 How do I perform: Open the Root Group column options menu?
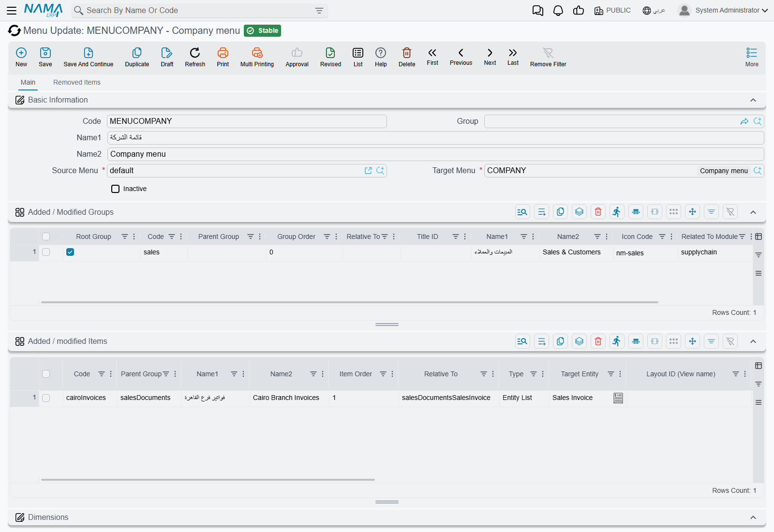(134, 236)
